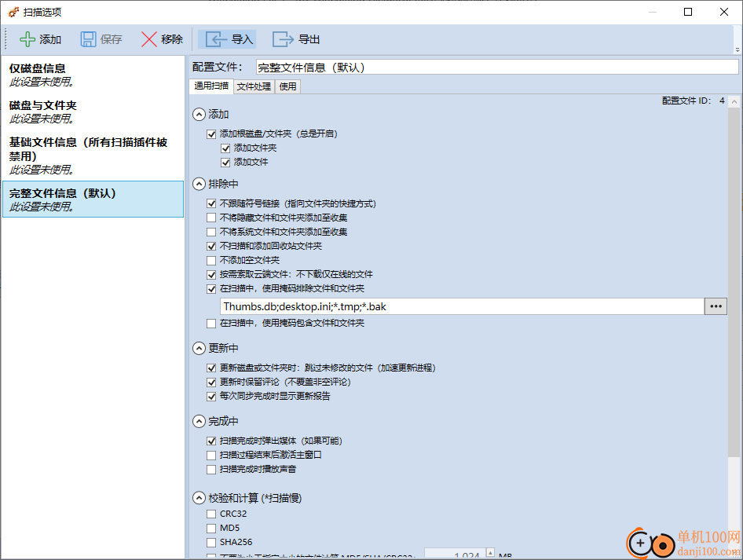This screenshot has height=560, width=743.
Task: Click the 导出 export arrow icon
Action: (283, 39)
